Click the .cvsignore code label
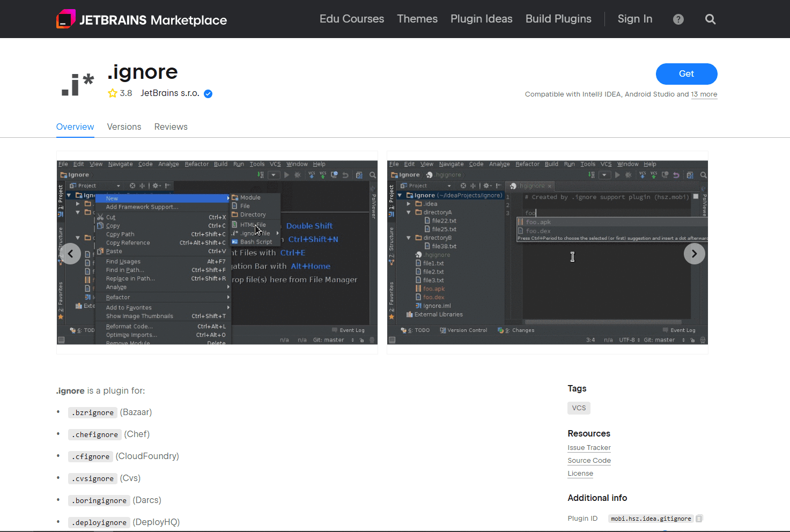The height and width of the screenshot is (532, 790). (x=93, y=478)
